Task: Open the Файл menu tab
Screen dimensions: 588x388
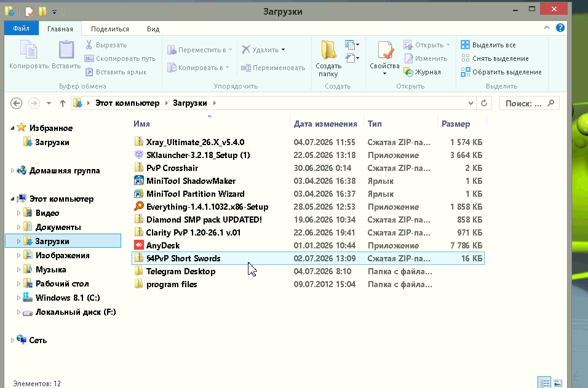Action: pyautogui.click(x=21, y=28)
